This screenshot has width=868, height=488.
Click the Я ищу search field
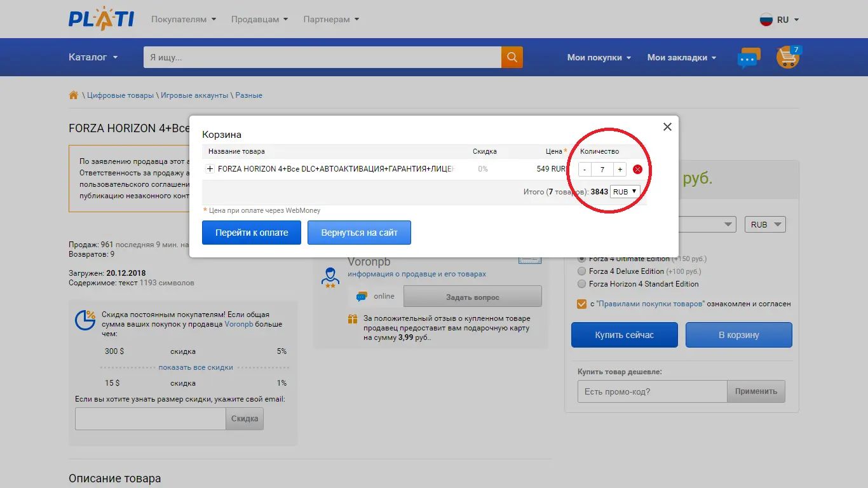pos(322,57)
